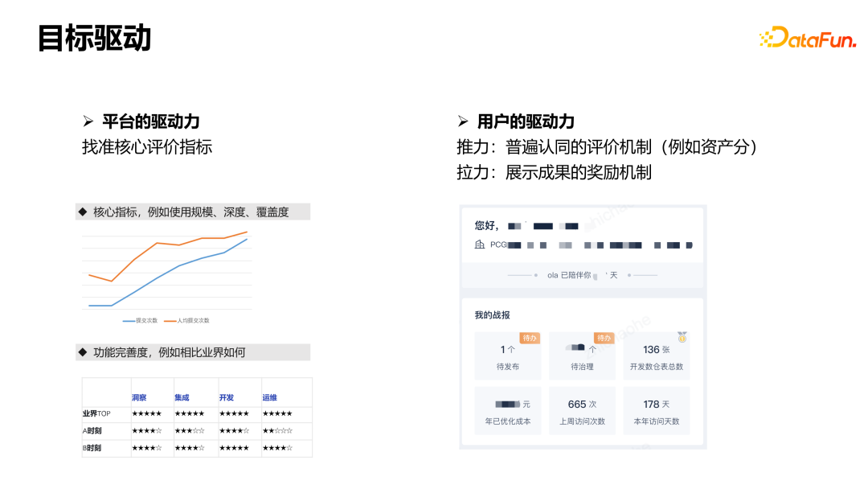Click the 年已优化成本 card

[508, 411]
